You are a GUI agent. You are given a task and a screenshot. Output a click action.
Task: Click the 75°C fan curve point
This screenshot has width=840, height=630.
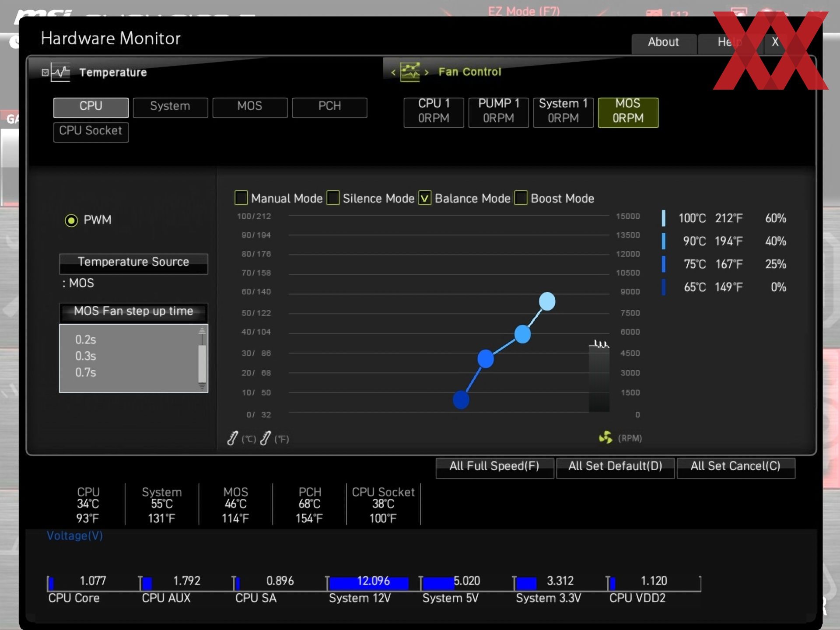[486, 359]
